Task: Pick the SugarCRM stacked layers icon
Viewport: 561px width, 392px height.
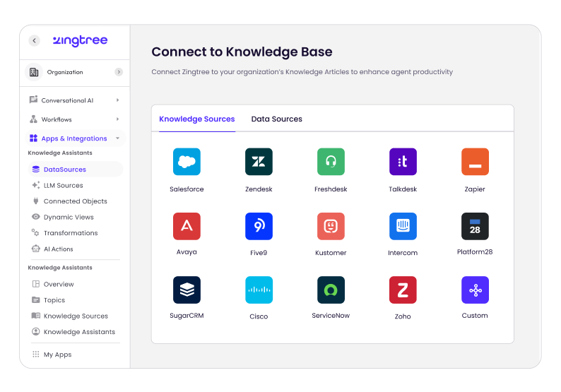Action: click(187, 290)
